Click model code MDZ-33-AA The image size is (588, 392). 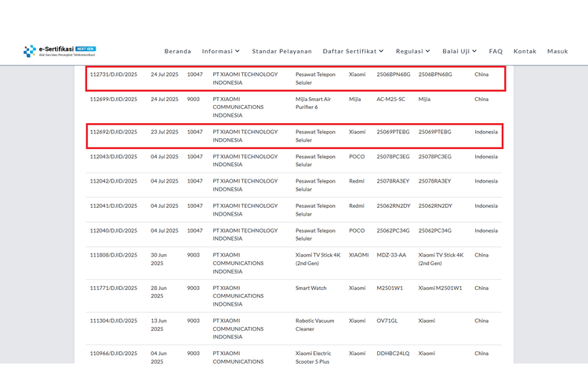[391, 255]
